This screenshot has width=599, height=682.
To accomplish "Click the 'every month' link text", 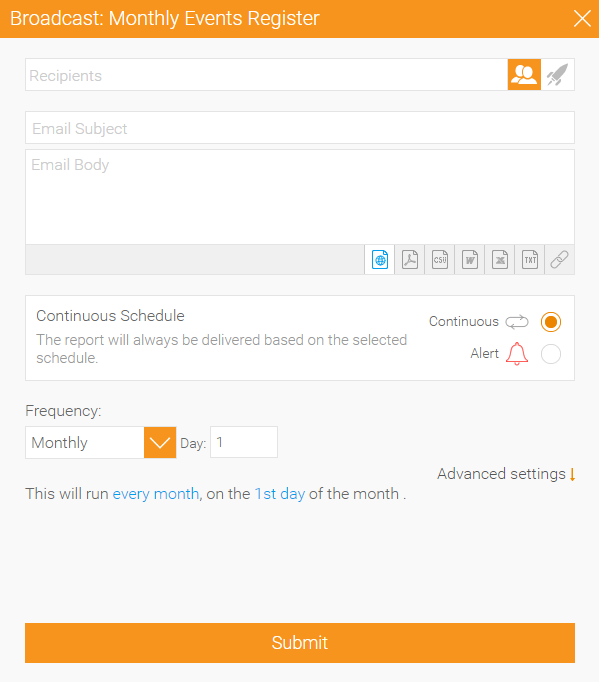I will click(156, 494).
